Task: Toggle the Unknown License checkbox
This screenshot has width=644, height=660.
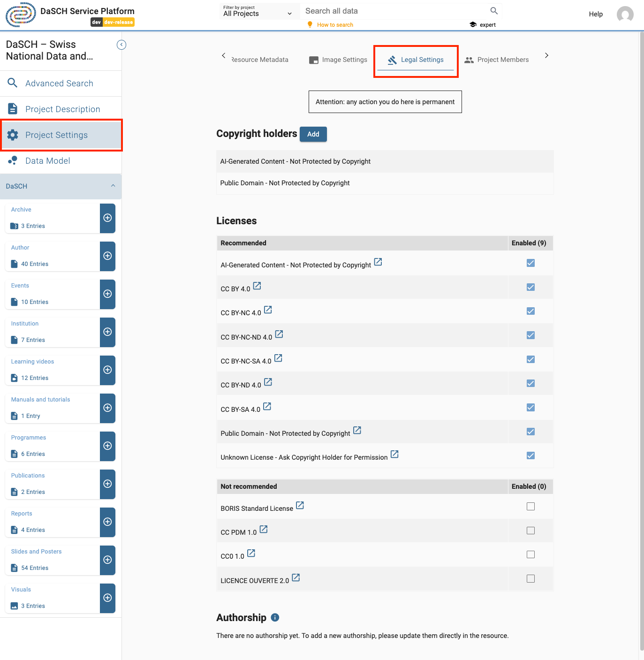Action: [x=530, y=455]
